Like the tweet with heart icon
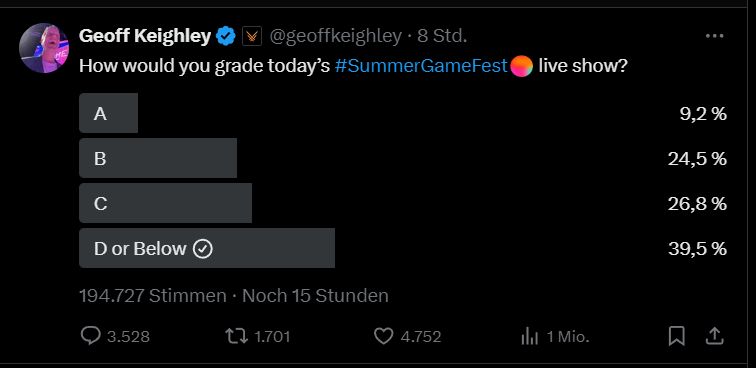 tap(384, 336)
